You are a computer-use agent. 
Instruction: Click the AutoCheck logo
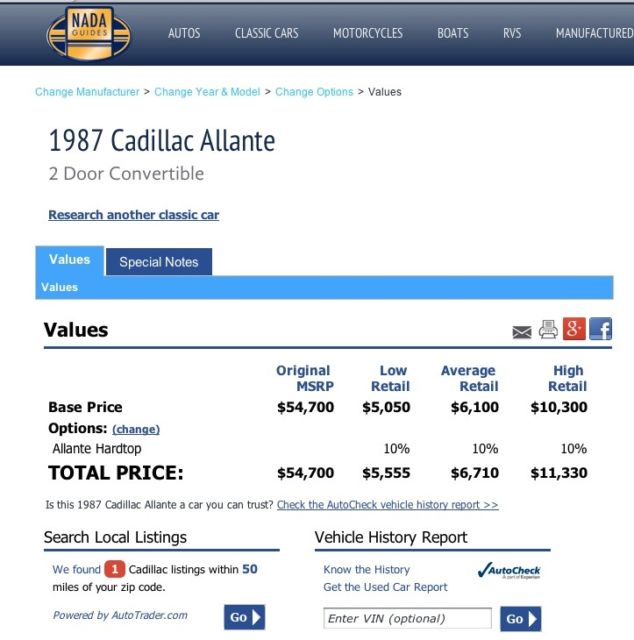508,571
